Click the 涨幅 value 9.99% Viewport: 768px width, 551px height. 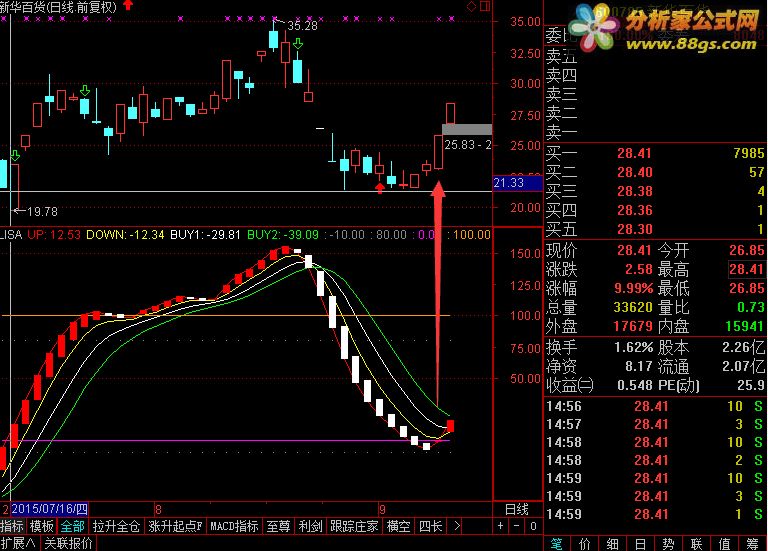[x=633, y=288]
